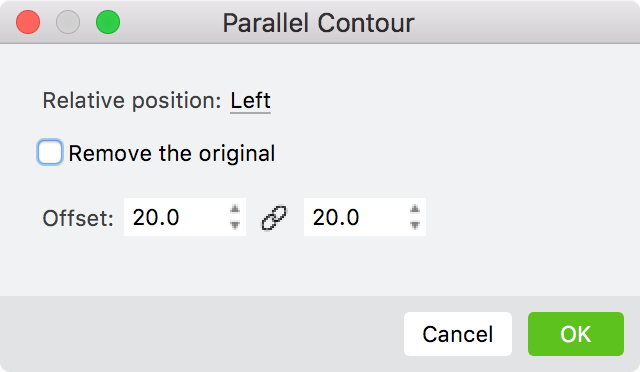Enable the Remove the original checkbox
This screenshot has width=640, height=372.
pos(50,153)
